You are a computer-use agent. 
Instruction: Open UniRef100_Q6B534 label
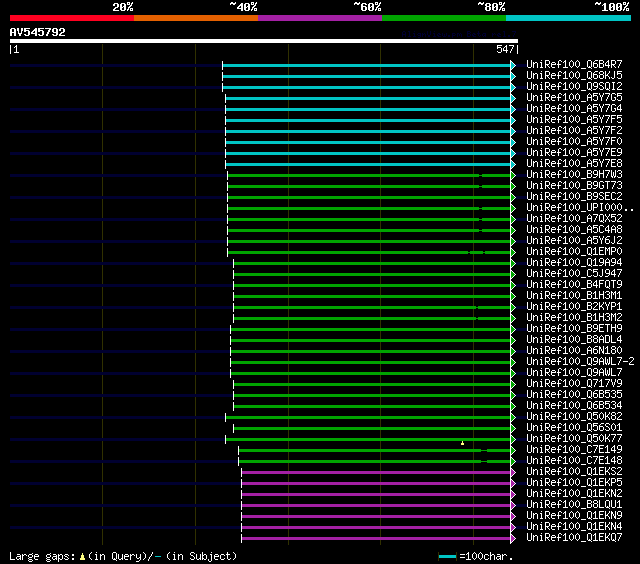[574, 406]
